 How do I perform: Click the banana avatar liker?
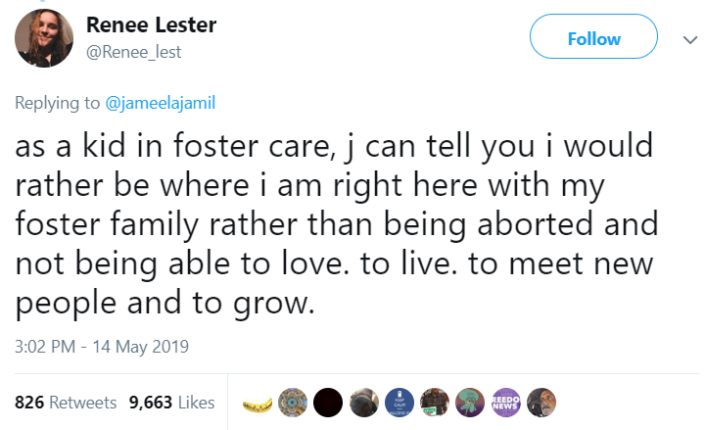coord(259,403)
